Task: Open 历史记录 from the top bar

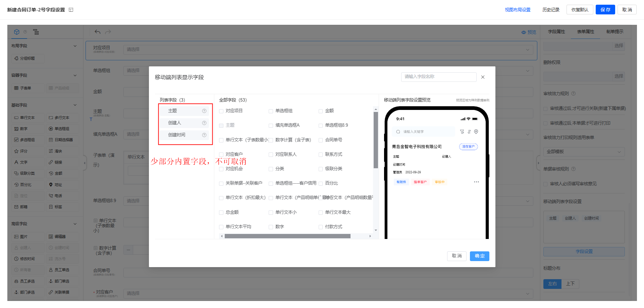Action: tap(551, 10)
